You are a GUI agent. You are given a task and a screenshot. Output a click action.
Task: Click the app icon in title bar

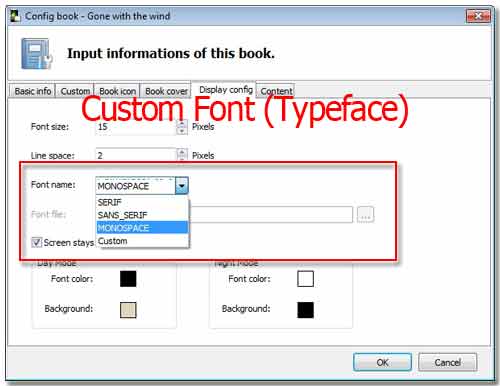15,16
